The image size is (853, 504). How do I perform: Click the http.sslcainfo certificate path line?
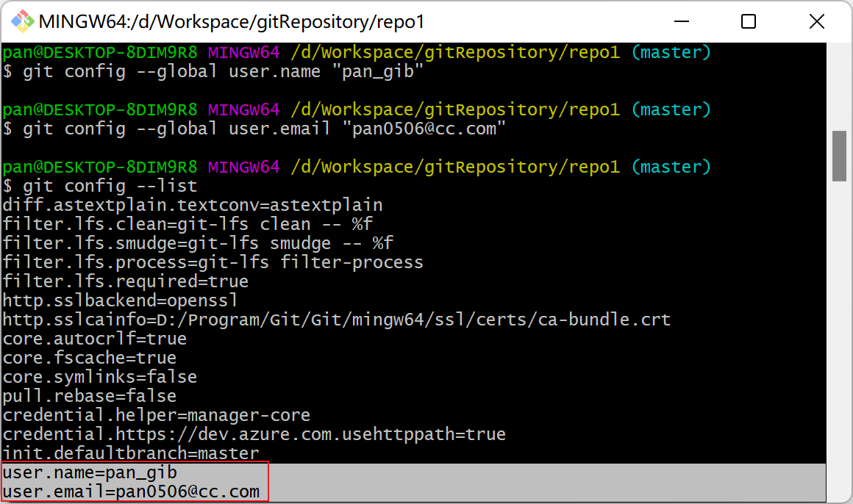coord(337,320)
